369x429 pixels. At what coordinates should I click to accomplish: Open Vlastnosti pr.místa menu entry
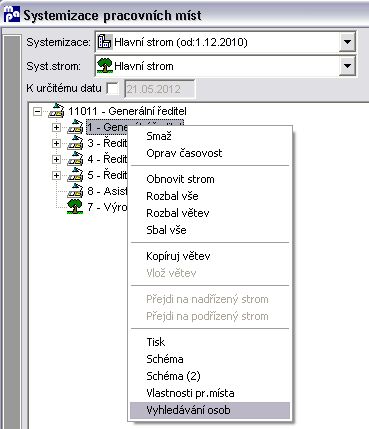tap(210, 393)
